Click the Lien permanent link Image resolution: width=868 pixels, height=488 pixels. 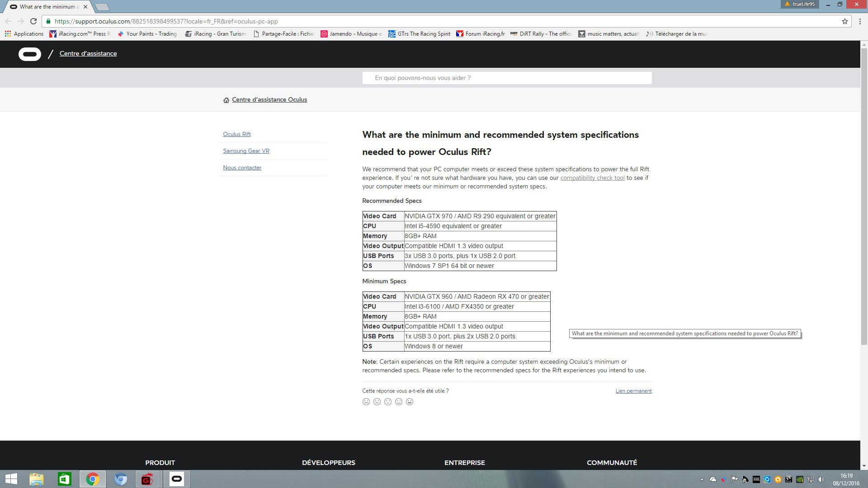point(633,391)
